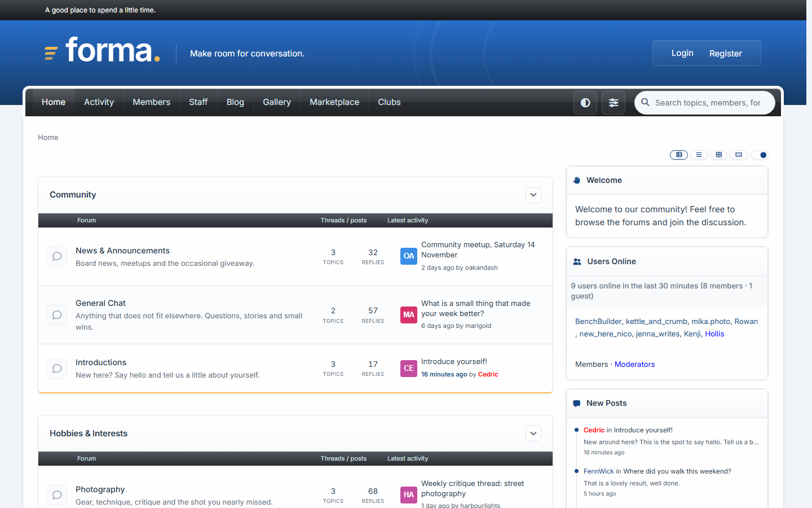
Task: Switch to the table forum layout view
Action: click(679, 155)
